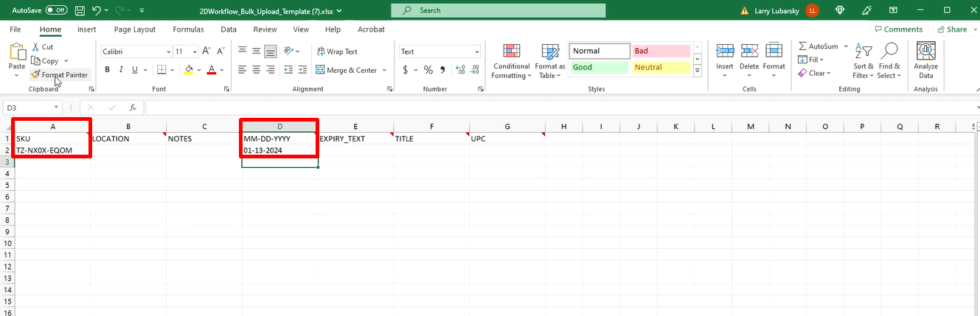This screenshot has height=316, width=980.
Task: Toggle Bold formatting
Action: 107,70
